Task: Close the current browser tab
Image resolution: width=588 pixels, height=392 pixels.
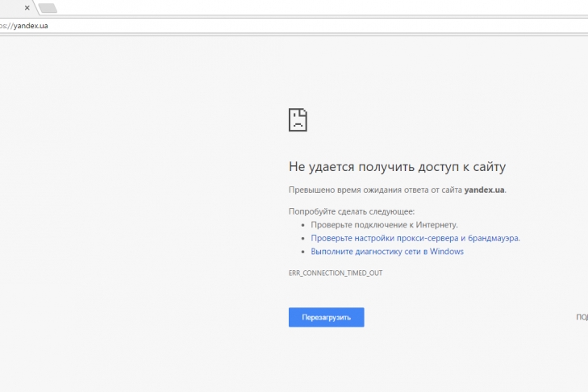Action: pyautogui.click(x=27, y=8)
